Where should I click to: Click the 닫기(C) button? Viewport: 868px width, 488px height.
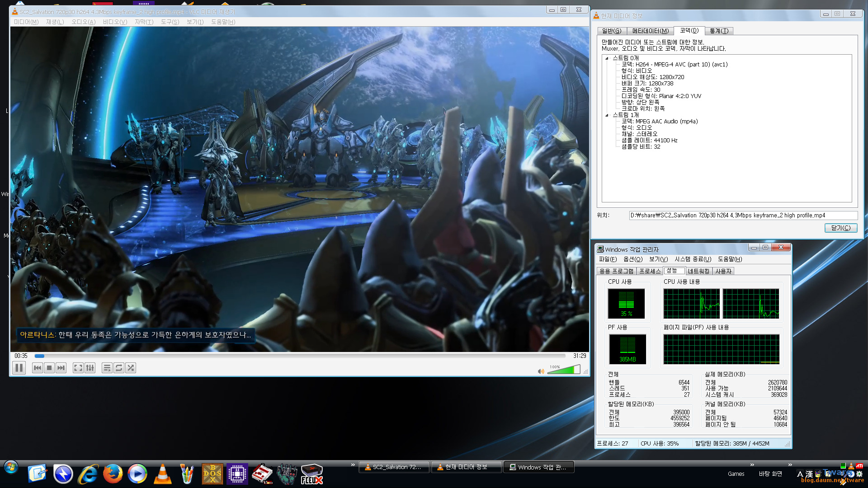(x=840, y=228)
